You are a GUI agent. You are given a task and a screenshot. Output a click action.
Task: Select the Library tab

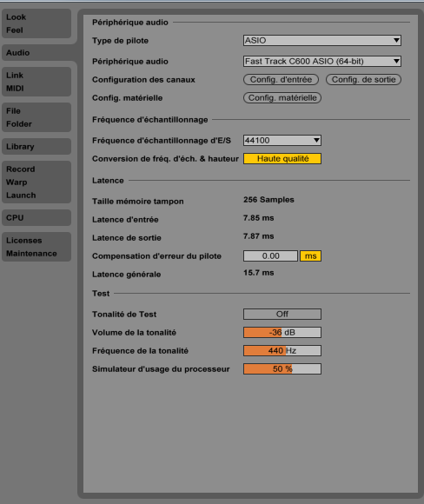(36, 147)
